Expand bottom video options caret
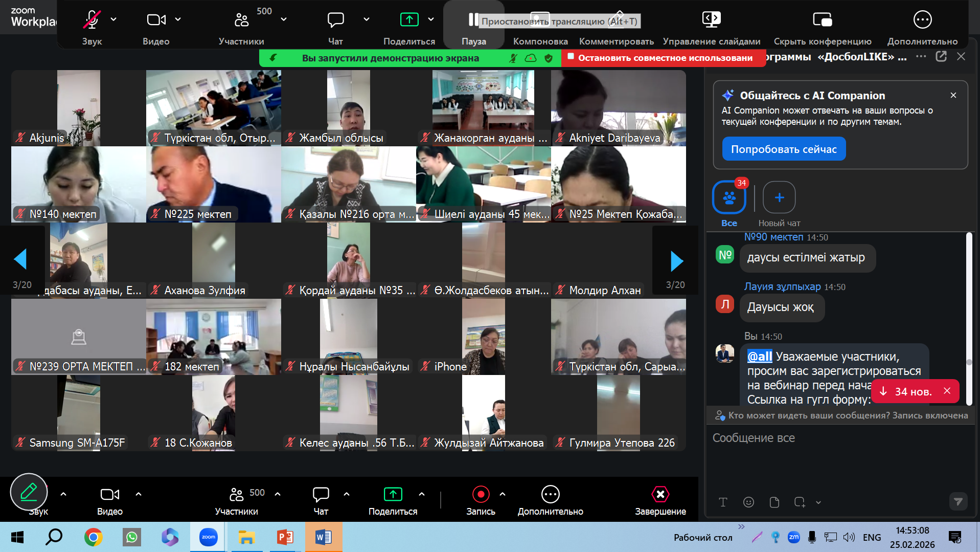 click(x=139, y=494)
